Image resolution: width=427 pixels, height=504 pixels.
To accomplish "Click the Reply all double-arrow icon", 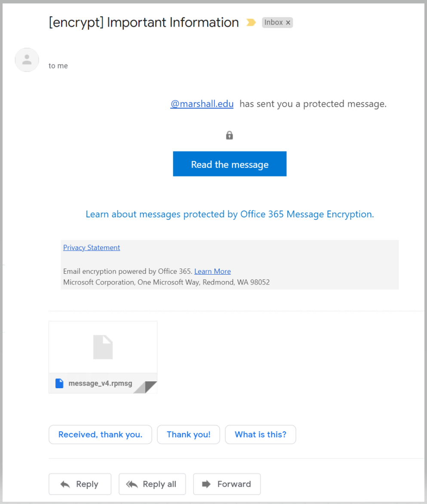I will (132, 484).
